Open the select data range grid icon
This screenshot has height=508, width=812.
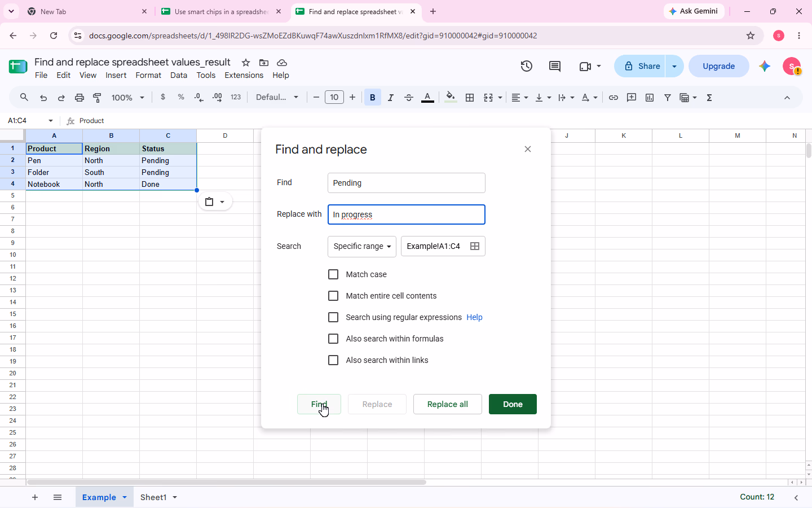tap(475, 246)
